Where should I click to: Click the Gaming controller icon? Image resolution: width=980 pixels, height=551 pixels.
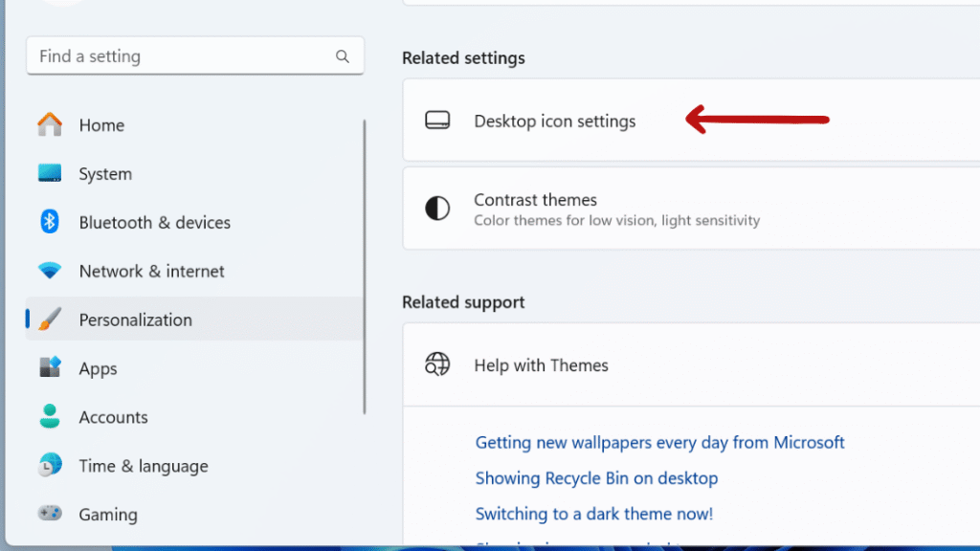[x=50, y=514]
